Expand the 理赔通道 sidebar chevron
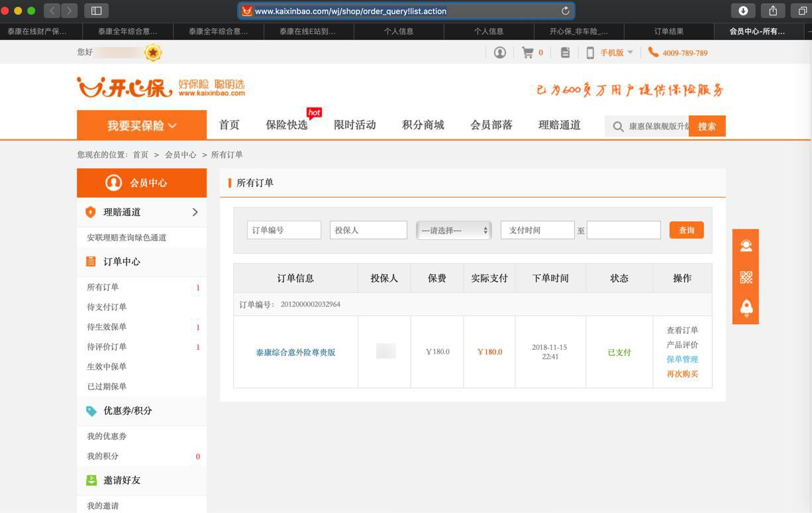 pos(195,212)
